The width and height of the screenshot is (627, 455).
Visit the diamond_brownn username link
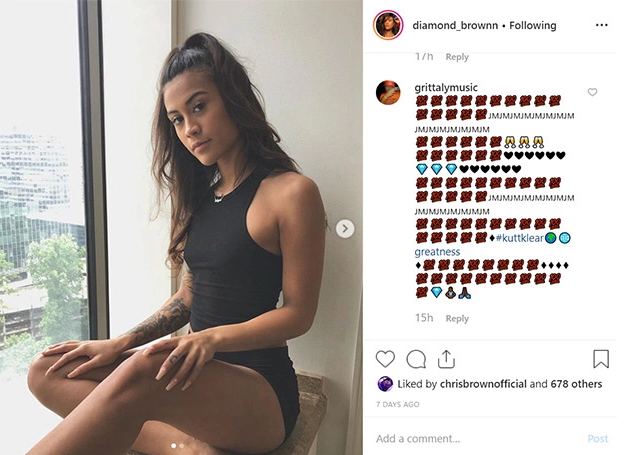tap(455, 26)
